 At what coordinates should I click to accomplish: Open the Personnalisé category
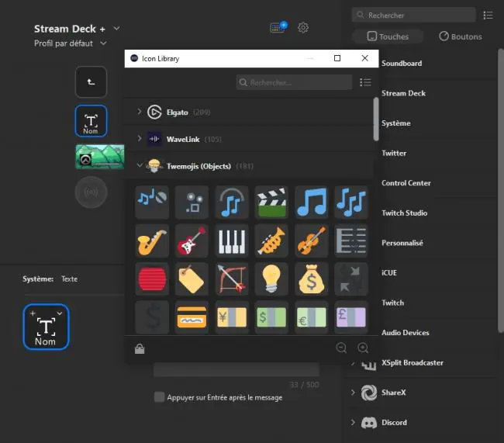click(402, 243)
